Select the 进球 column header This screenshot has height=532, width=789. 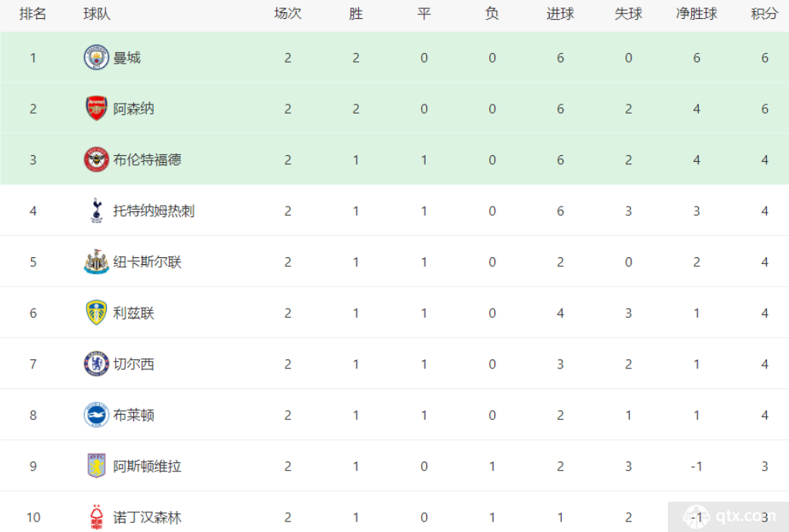560,14
